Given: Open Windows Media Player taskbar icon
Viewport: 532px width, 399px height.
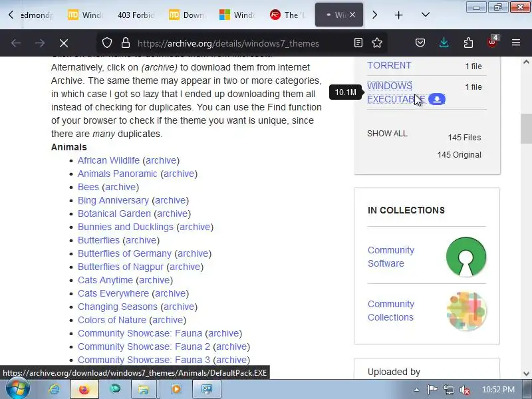Looking at the screenshot, I should click(176, 389).
